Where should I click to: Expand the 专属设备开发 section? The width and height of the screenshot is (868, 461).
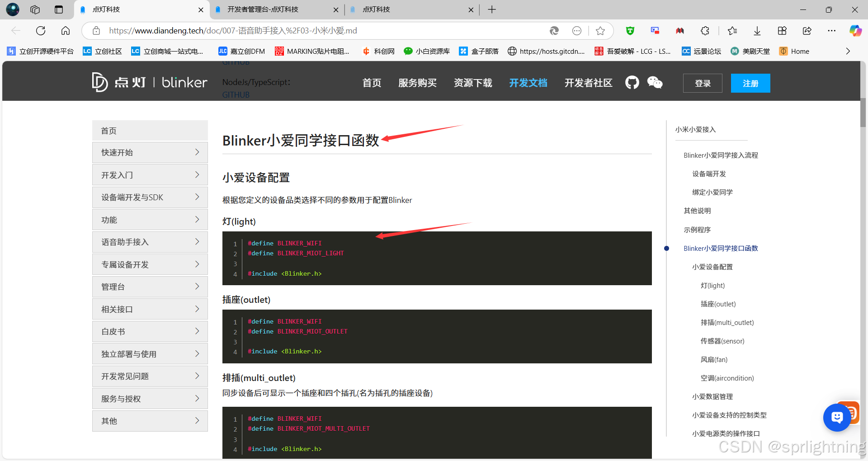150,264
